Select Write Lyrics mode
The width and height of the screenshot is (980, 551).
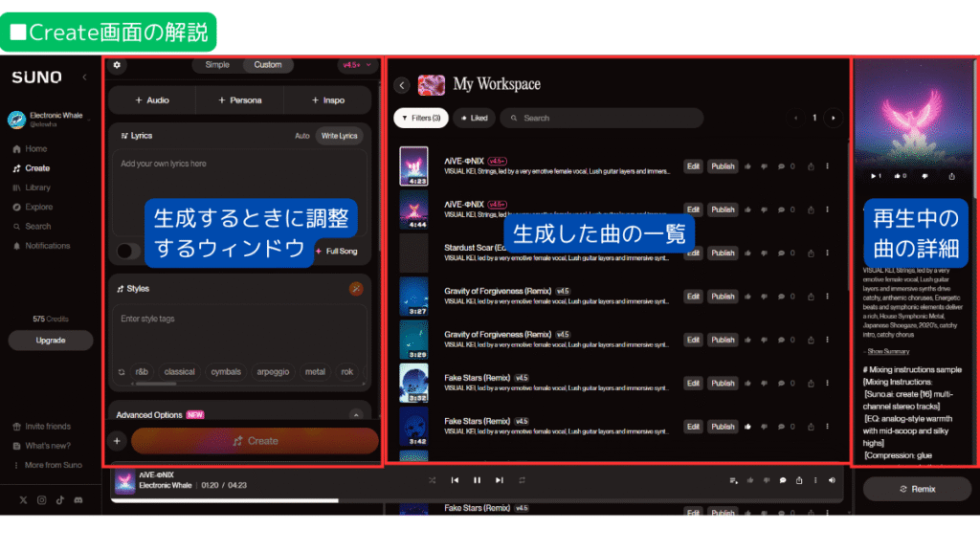click(x=340, y=136)
